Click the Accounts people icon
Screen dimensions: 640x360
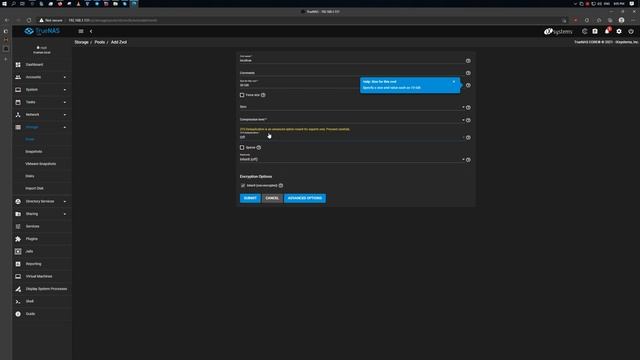(18, 77)
